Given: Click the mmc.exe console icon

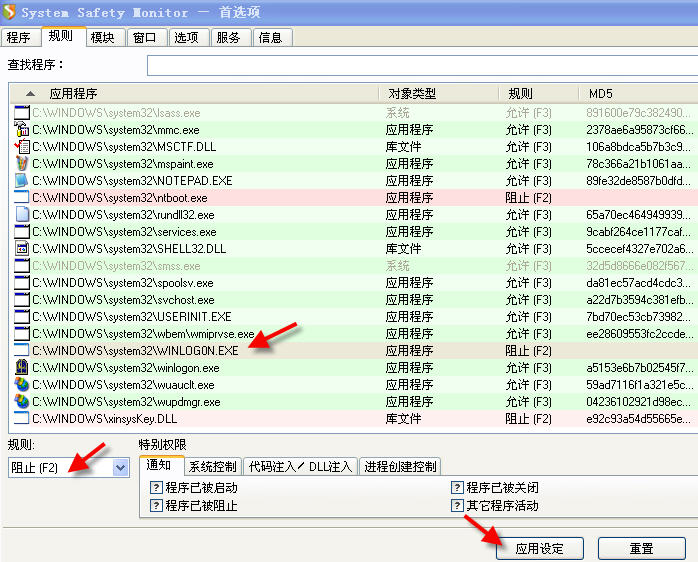Looking at the screenshot, I should point(21,130).
